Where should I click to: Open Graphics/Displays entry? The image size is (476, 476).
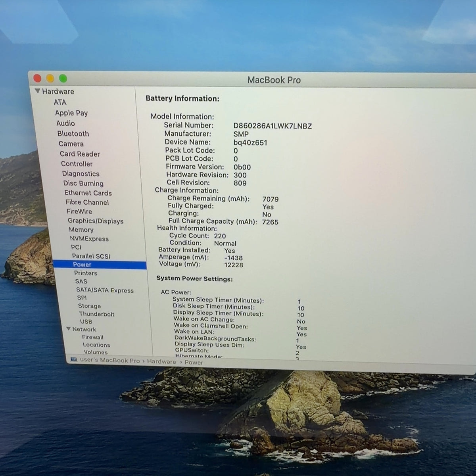tap(96, 221)
